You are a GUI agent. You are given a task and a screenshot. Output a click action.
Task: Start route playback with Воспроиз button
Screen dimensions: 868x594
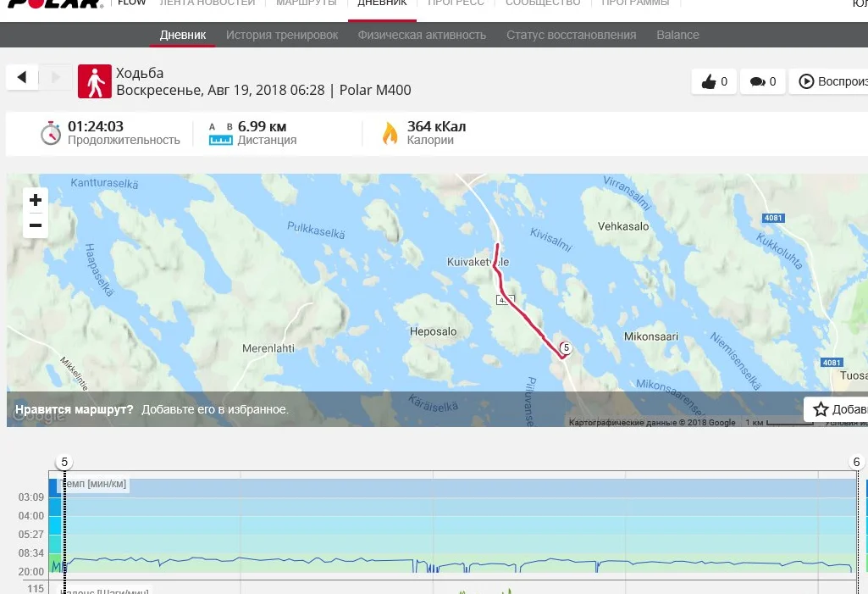[x=828, y=81]
